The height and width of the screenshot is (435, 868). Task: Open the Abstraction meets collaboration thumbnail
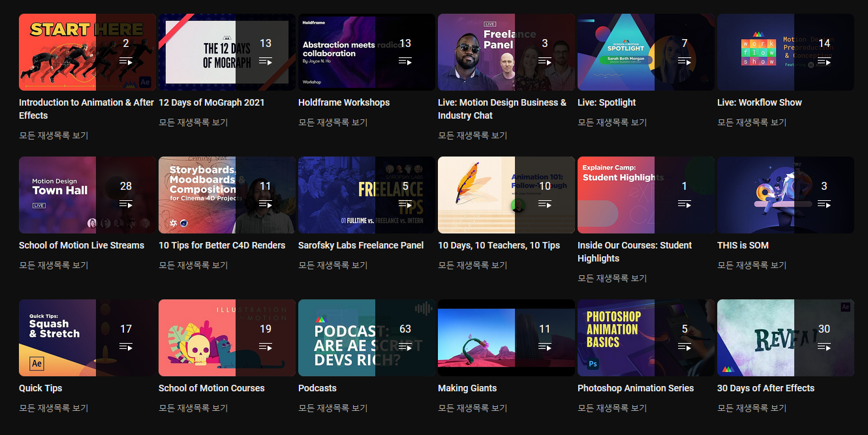(x=367, y=52)
